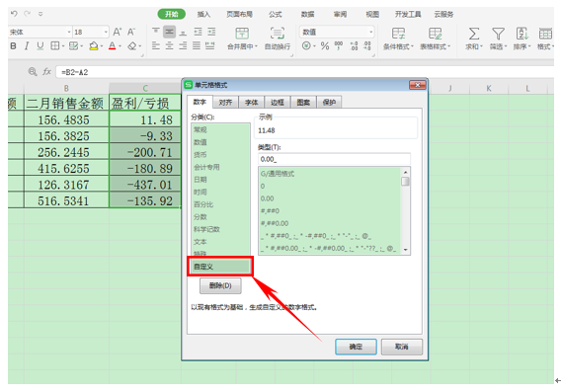Click the Conditional Formatting icon
Viewport: 561px width, 392px height.
(x=398, y=34)
